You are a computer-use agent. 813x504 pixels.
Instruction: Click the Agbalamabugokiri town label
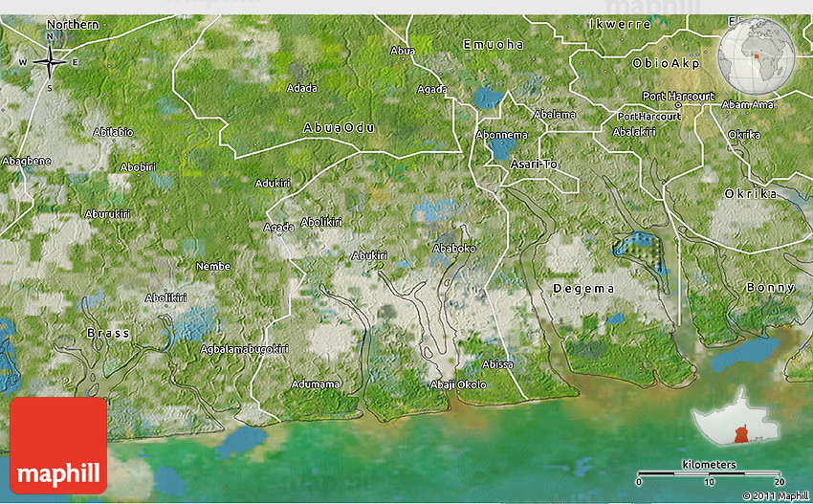pos(244,349)
